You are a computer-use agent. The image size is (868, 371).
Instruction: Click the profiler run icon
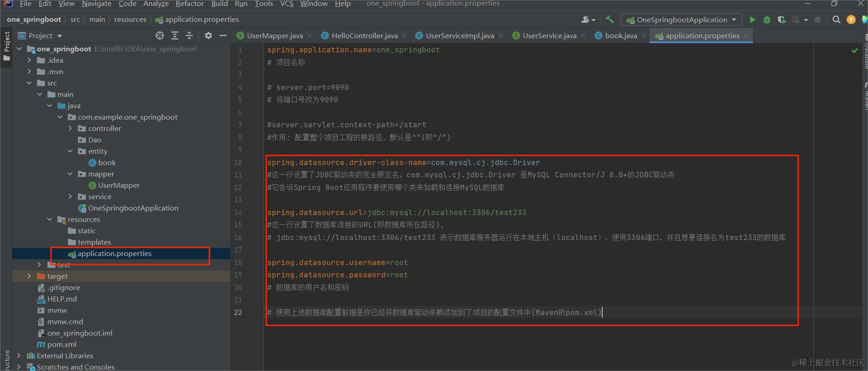pos(796,20)
